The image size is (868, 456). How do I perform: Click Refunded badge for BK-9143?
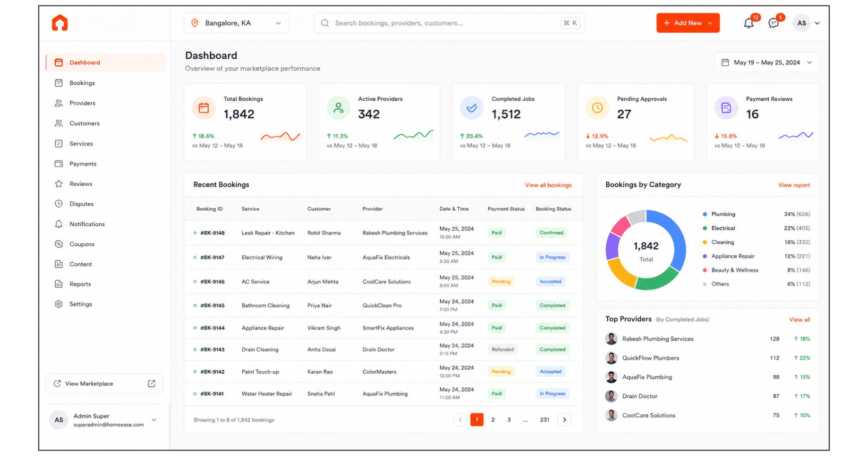point(502,350)
